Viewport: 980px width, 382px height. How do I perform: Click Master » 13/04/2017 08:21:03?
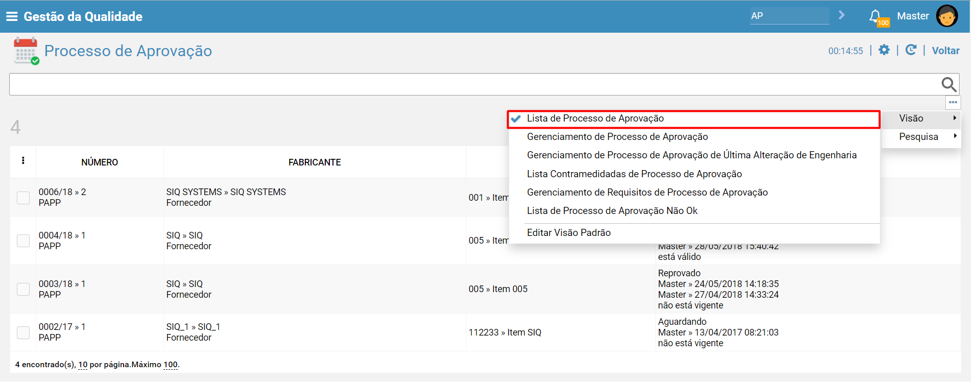pos(719,332)
